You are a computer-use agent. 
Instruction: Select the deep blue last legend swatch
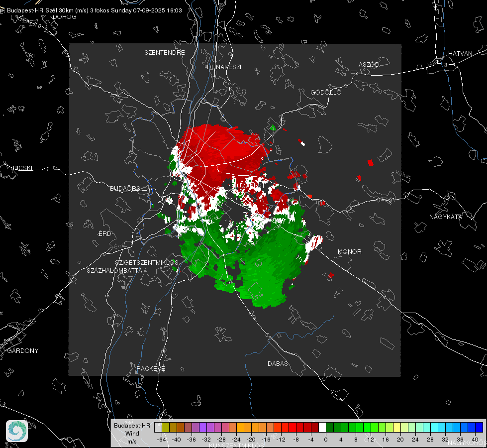tap(479, 427)
